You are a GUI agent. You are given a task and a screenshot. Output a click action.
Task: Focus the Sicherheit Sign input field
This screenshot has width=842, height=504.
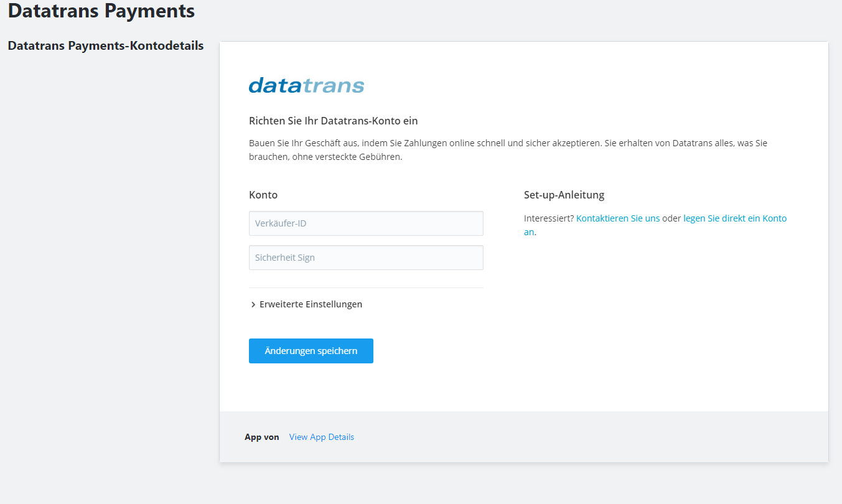point(366,258)
